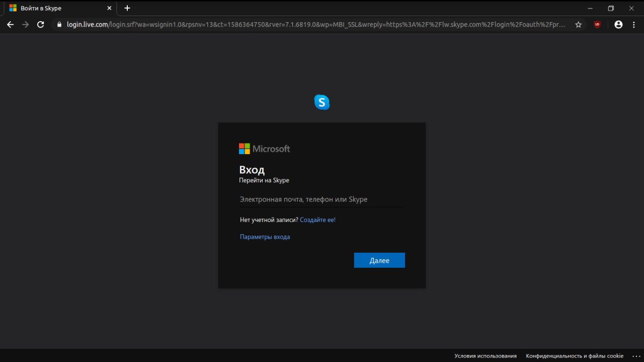Bookmark this page with the star icon
Image resolution: width=644 pixels, height=362 pixels.
point(579,24)
